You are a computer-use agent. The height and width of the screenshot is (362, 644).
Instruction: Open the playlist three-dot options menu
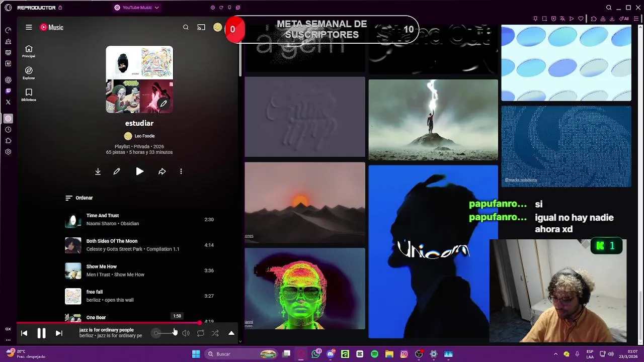coord(181,171)
